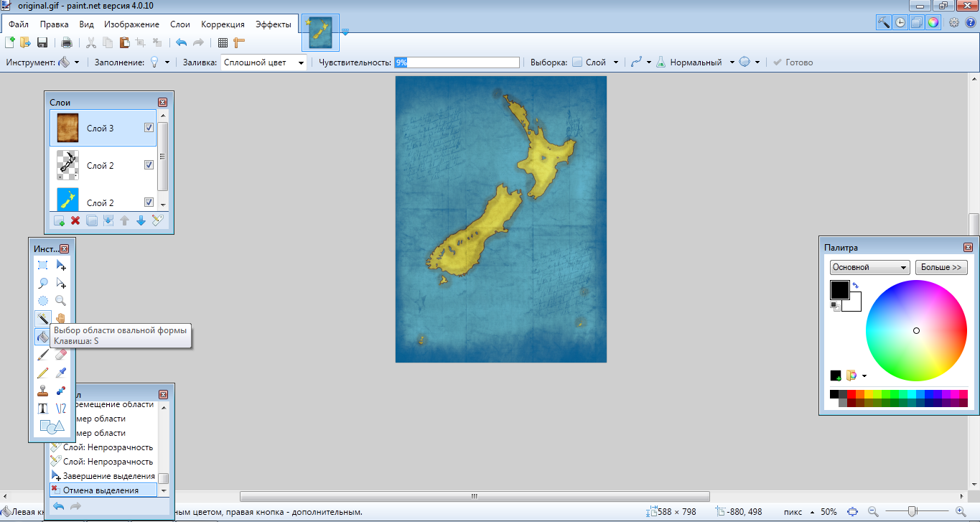Toggle the Colors window button top-right
980x522 pixels.
[x=933, y=22]
